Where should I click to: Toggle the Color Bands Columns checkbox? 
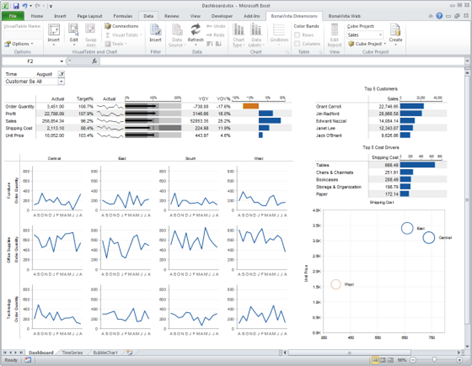(297, 44)
